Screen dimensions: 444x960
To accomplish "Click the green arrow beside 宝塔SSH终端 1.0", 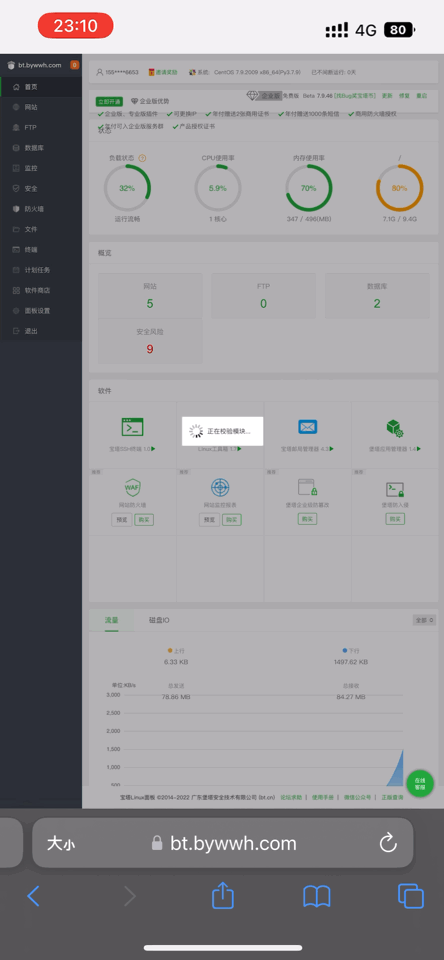I will (153, 449).
